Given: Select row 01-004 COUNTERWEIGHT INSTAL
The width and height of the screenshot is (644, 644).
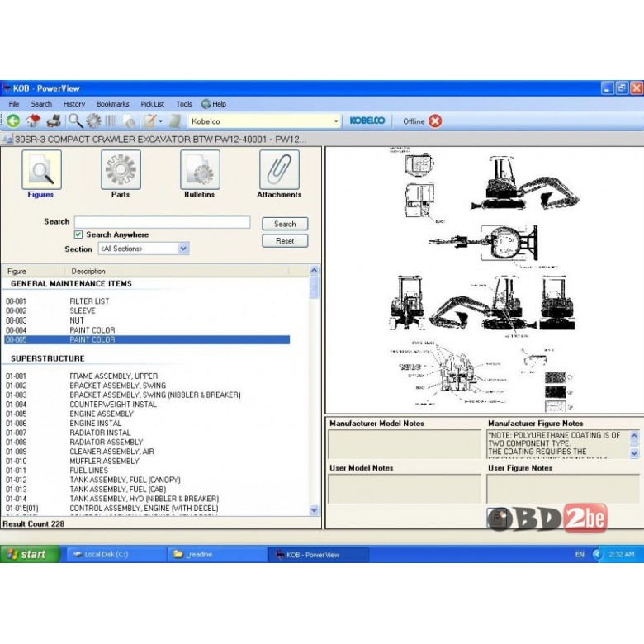Looking at the screenshot, I should (x=147, y=404).
